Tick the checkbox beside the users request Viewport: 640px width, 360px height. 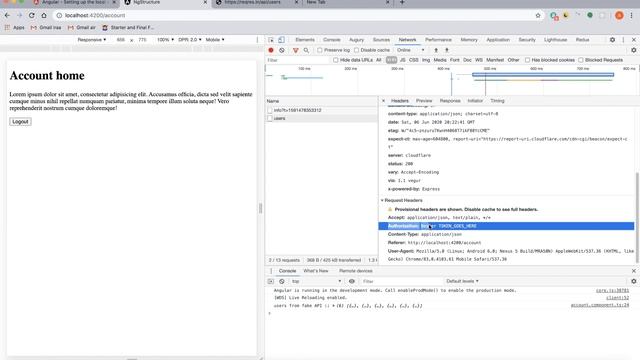click(270, 118)
